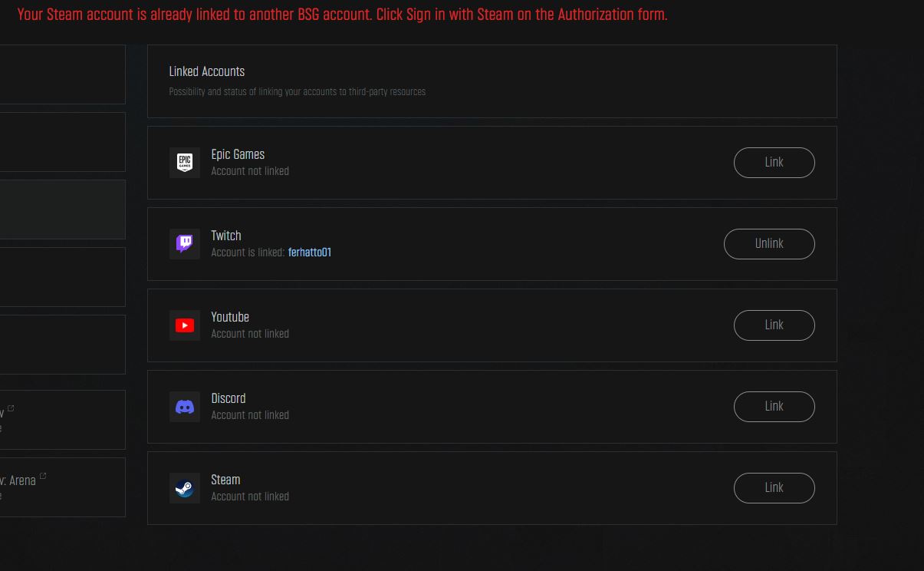Link the Steam account
The height and width of the screenshot is (571, 924).
[x=774, y=488]
